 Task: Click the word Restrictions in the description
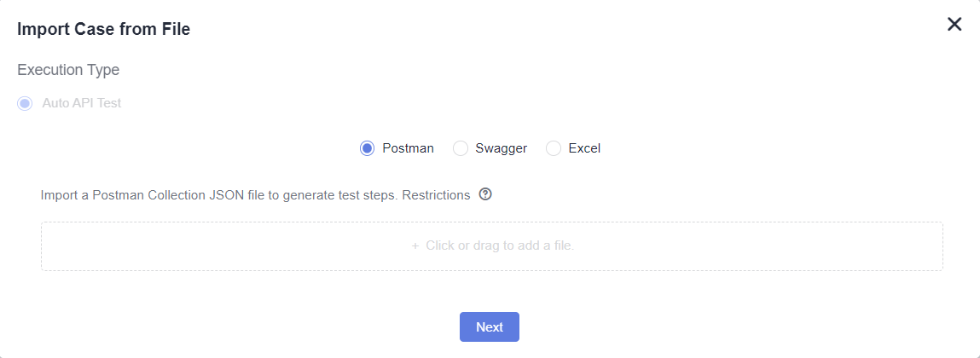point(436,195)
